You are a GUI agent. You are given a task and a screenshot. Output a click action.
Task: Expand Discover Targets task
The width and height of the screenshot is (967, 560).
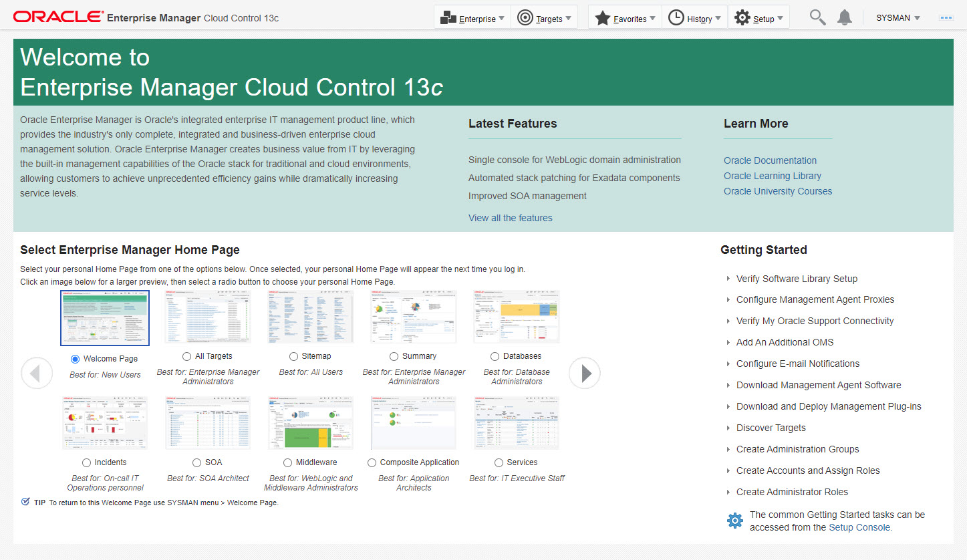728,428
